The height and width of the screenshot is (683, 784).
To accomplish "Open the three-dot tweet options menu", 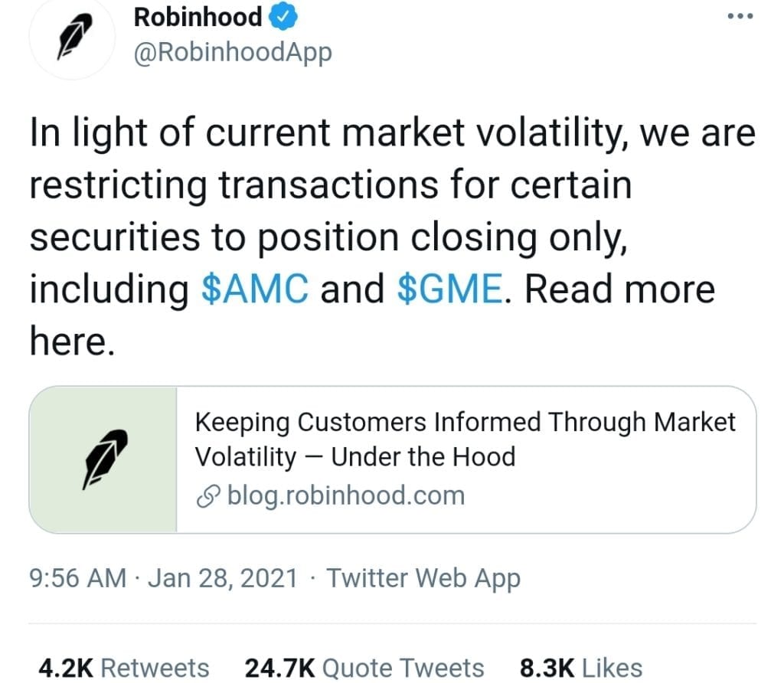I will coord(740,17).
